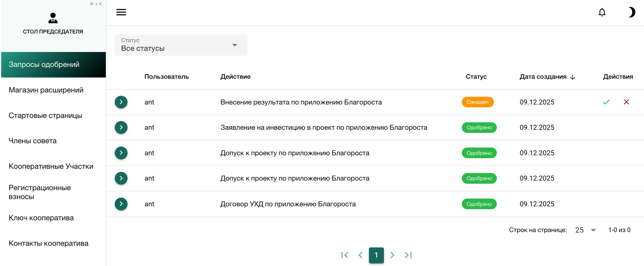Image resolution: width=644 pixels, height=266 pixels.
Task: Expand the row 'Договор УХД по приложению Благороста'
Action: 121,204
